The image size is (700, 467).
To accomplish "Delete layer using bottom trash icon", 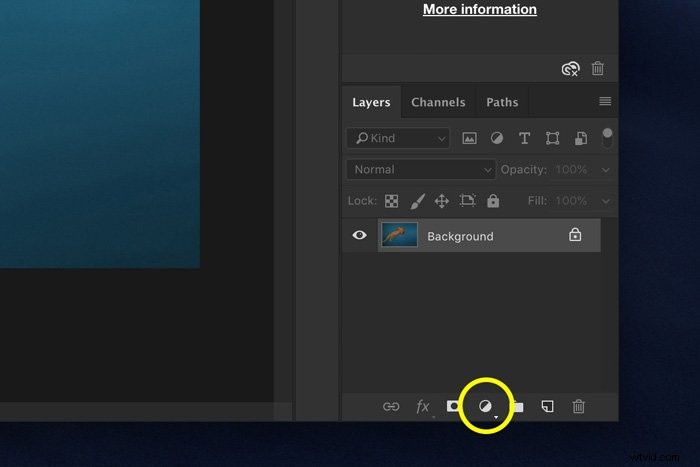I will [578, 406].
